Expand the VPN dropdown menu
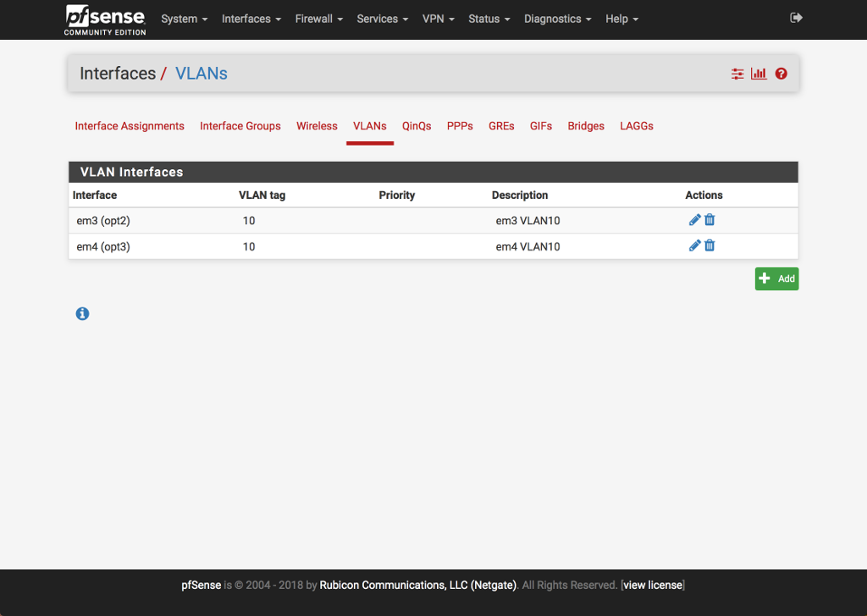 [438, 19]
